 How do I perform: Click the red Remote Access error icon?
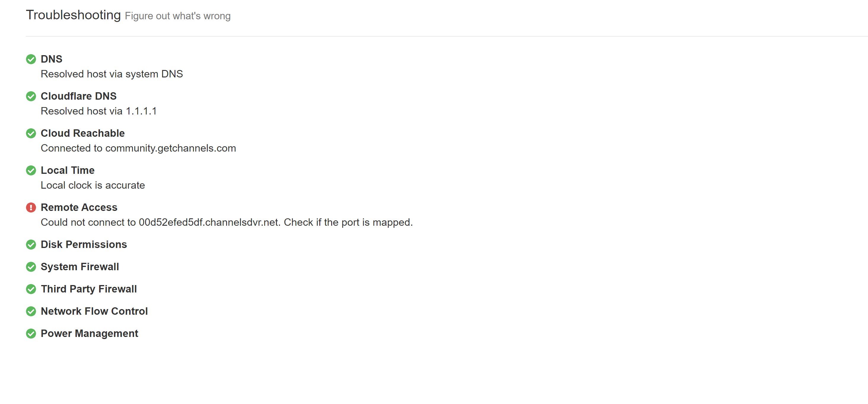(31, 208)
